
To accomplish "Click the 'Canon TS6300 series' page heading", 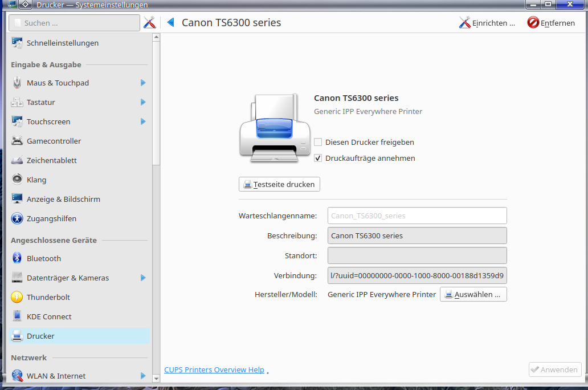I will [231, 22].
